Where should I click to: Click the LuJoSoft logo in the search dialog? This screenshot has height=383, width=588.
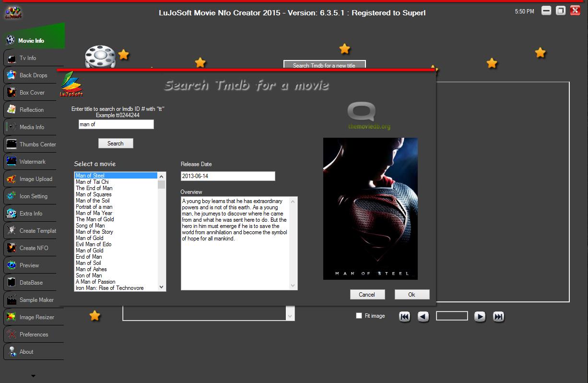[71, 84]
